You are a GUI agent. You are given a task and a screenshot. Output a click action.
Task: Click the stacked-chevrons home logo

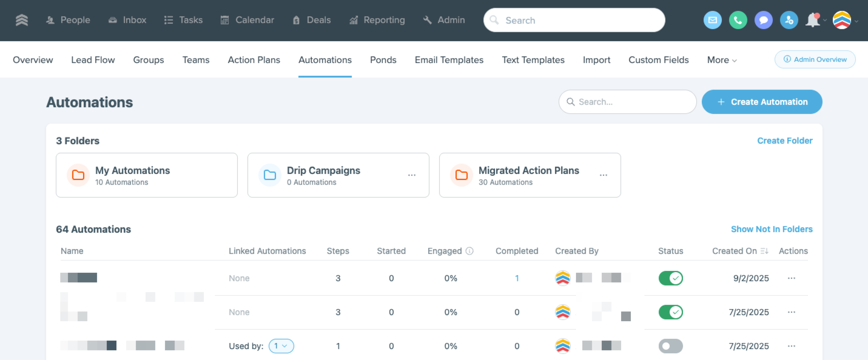click(22, 20)
